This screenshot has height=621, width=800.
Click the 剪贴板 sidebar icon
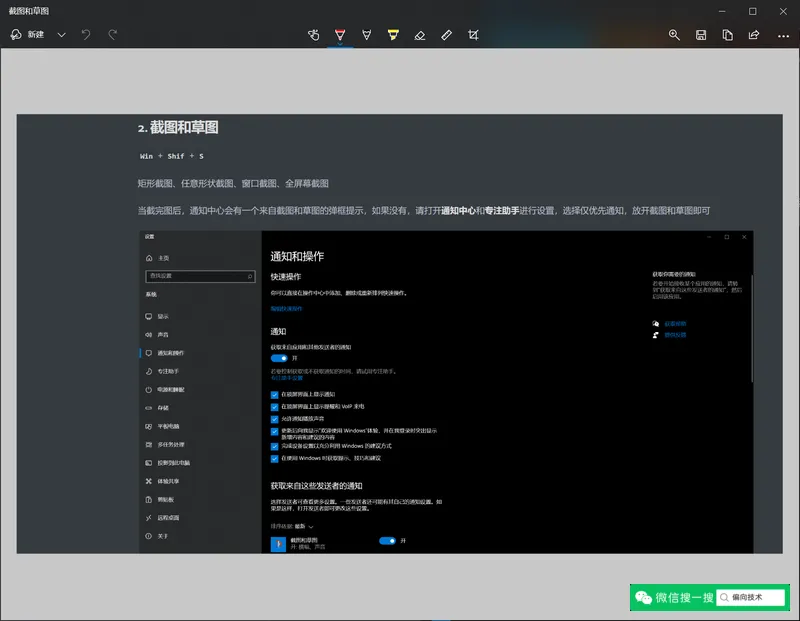148,500
